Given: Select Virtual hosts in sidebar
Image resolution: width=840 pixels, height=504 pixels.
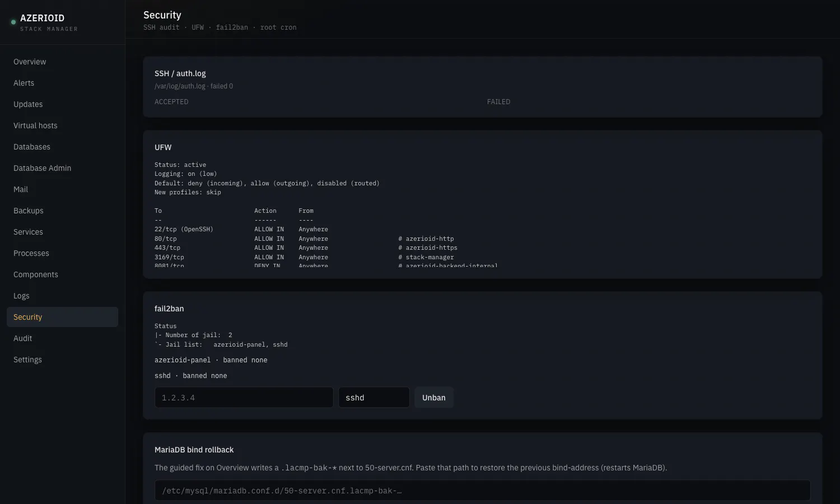Looking at the screenshot, I should coord(62,125).
